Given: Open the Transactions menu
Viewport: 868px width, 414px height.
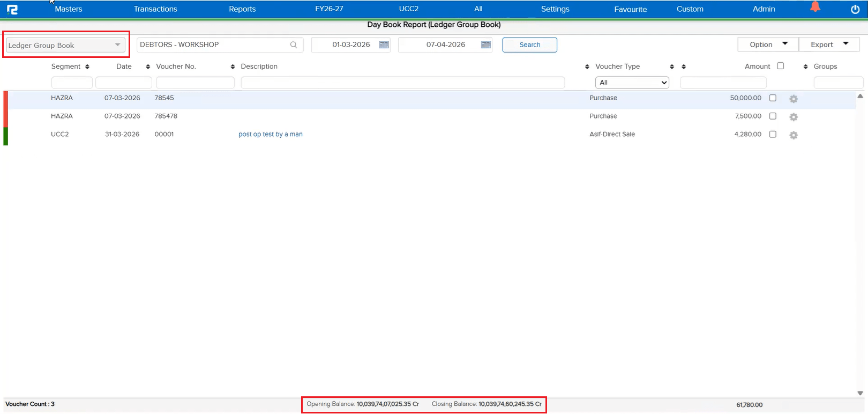Looking at the screenshot, I should coord(155,9).
